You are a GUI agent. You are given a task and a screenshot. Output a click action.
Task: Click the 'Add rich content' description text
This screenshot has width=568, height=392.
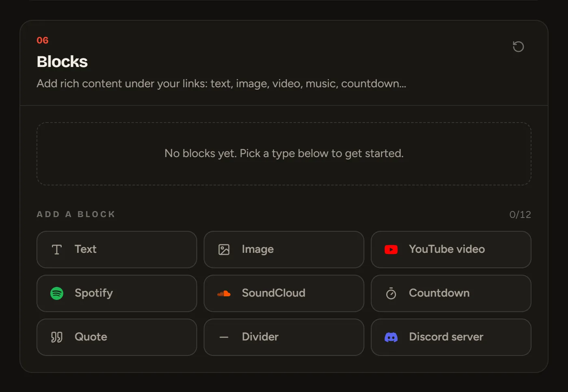(222, 84)
